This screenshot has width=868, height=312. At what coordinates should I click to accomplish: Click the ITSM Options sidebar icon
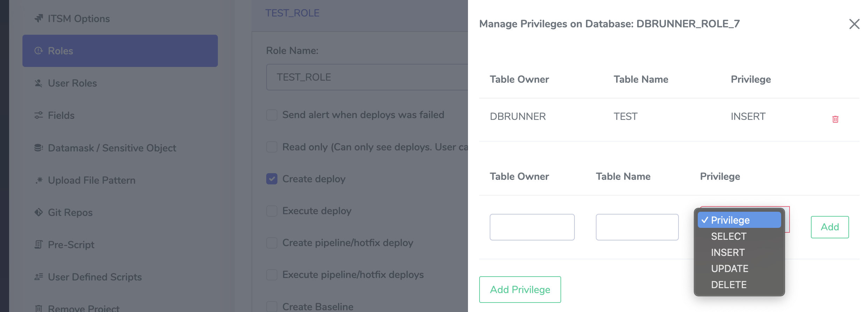pos(39,18)
